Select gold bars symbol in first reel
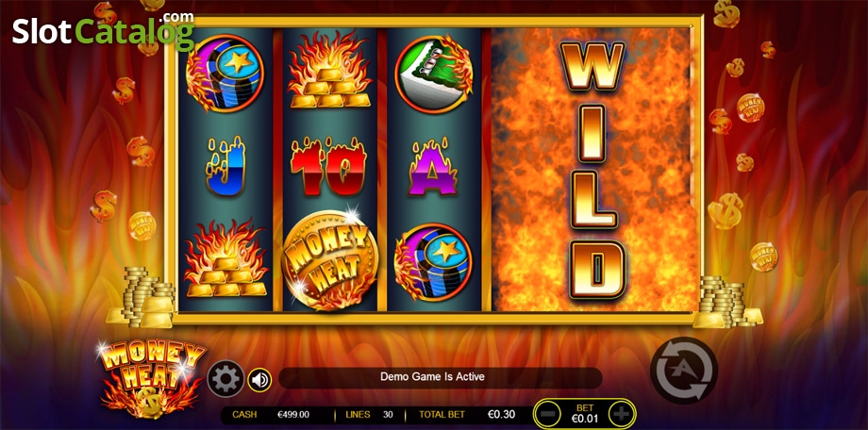This screenshot has width=868, height=430. (225, 258)
